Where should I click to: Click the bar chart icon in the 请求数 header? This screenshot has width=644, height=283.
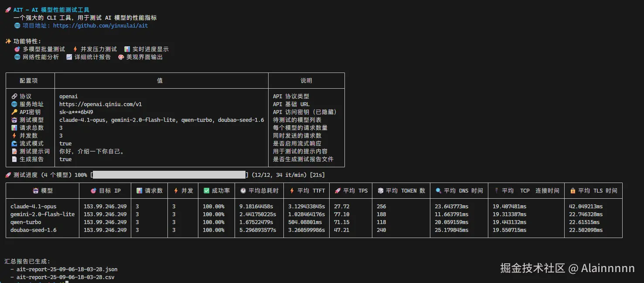(139, 191)
